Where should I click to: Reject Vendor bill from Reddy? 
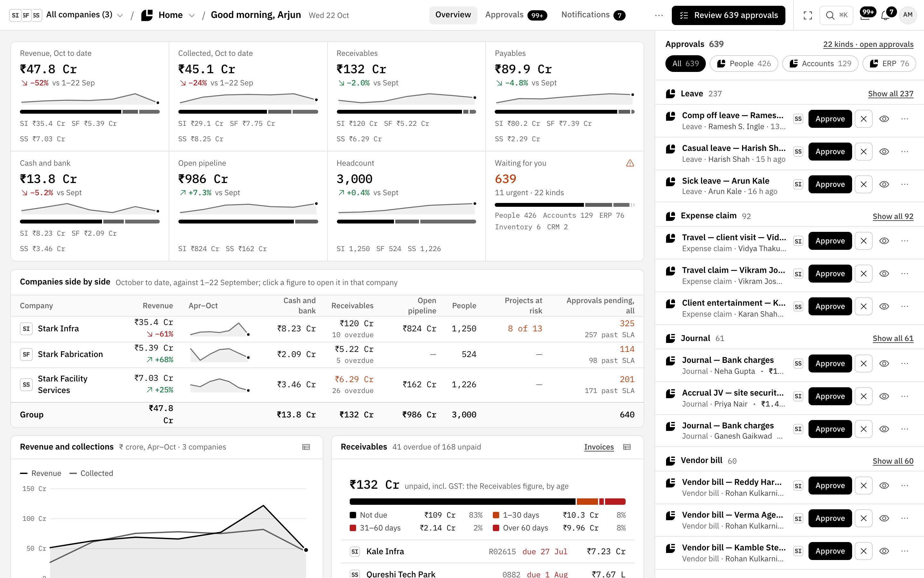pyautogui.click(x=864, y=486)
